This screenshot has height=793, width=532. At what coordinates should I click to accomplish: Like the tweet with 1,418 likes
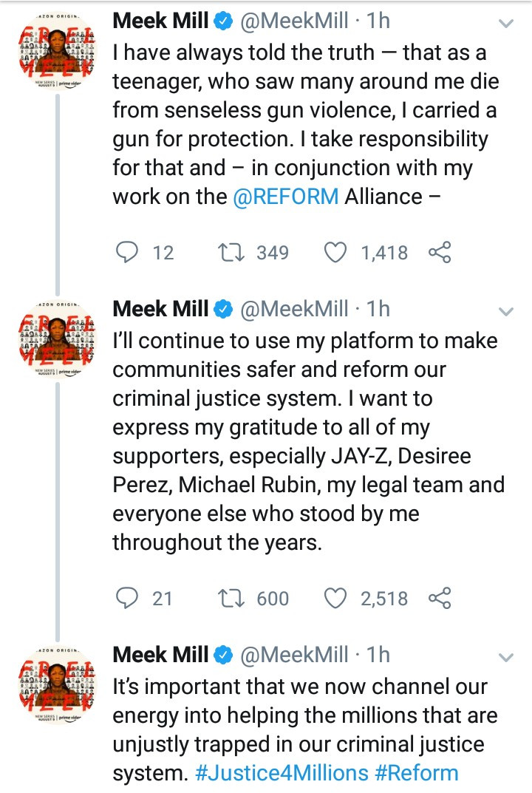tap(336, 253)
